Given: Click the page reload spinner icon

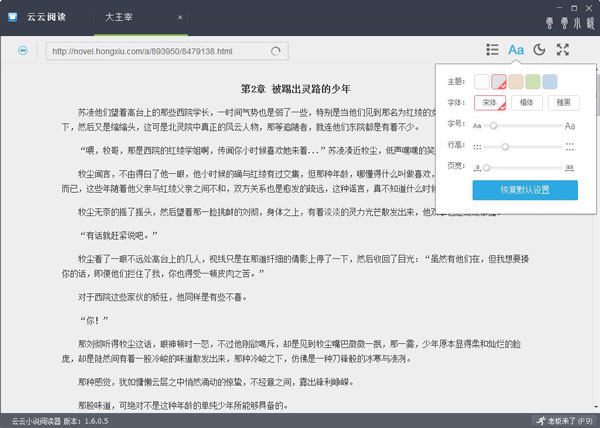Looking at the screenshot, I should (276, 51).
